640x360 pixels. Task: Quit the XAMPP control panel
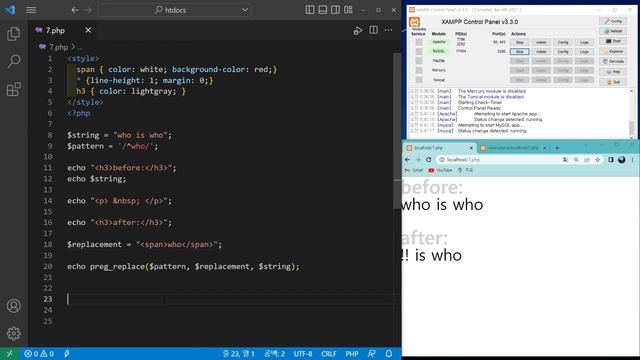[x=613, y=82]
